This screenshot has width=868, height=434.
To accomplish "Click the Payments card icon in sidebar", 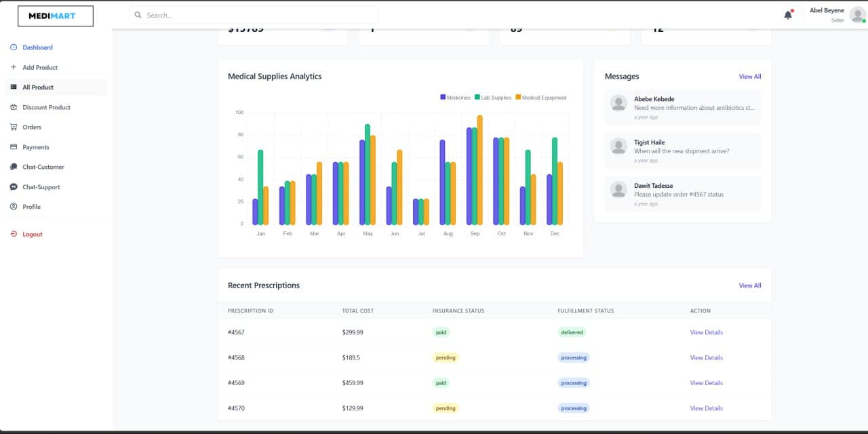I will [14, 147].
